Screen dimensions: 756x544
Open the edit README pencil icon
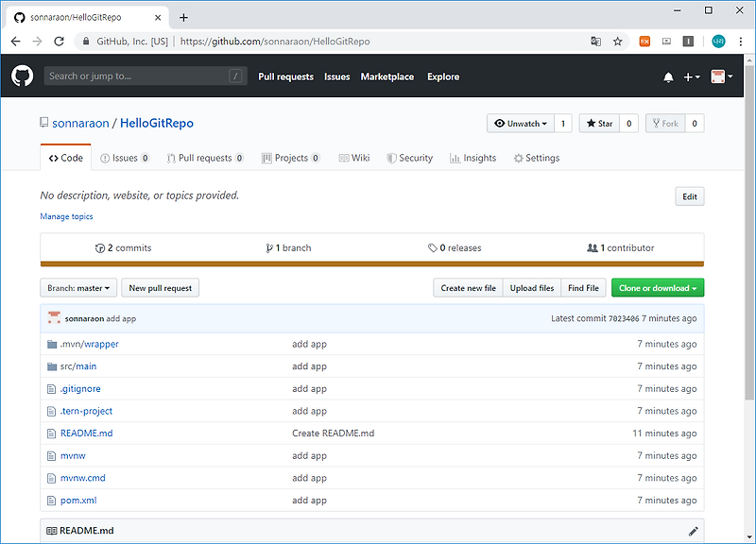[694, 531]
